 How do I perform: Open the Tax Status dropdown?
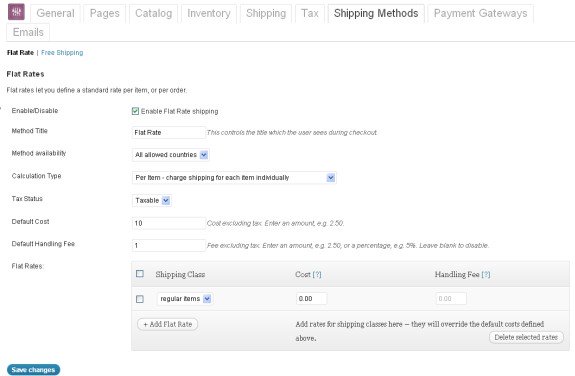[151, 200]
